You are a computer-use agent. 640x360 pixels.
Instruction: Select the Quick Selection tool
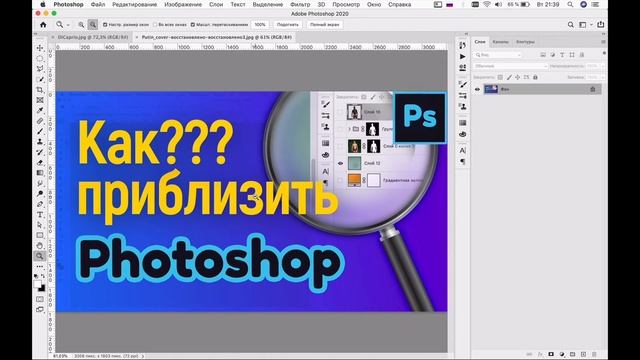(x=40, y=79)
